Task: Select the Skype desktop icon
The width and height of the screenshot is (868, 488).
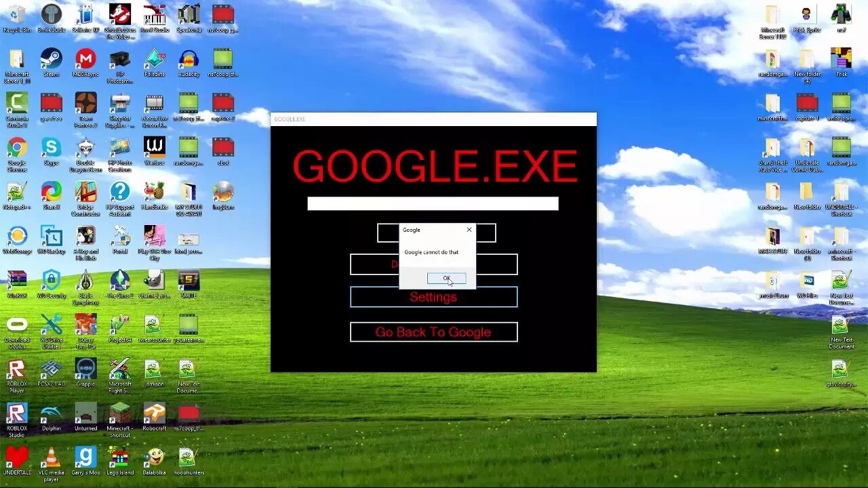Action: point(52,151)
